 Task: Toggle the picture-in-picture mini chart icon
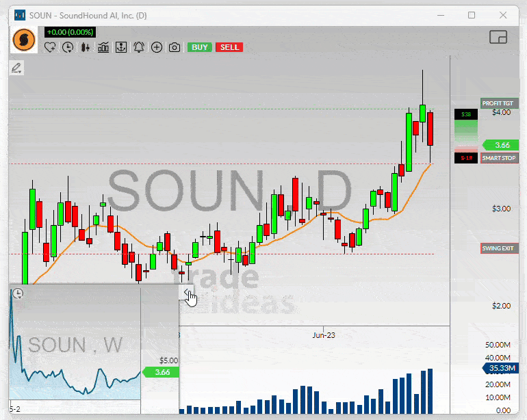(498, 38)
